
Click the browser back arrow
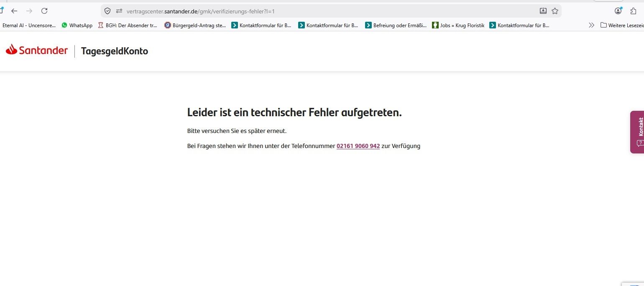coord(14,11)
